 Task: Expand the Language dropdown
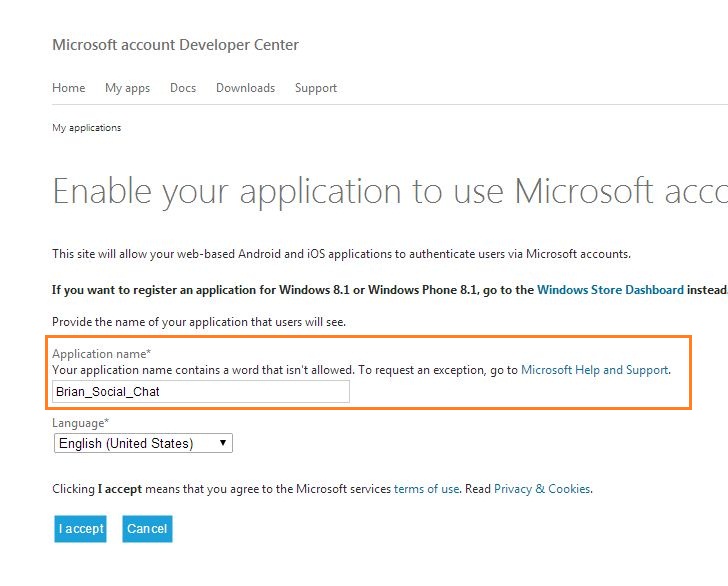point(143,443)
